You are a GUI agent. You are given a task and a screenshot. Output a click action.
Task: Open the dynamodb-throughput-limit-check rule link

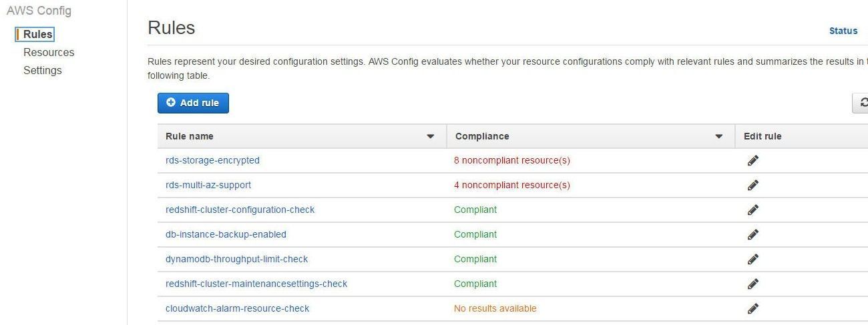237,259
